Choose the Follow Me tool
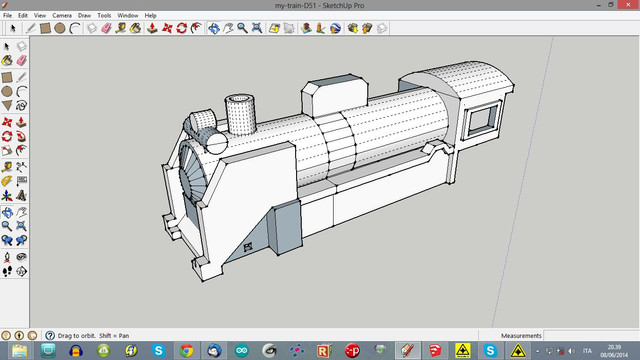Image resolution: width=640 pixels, height=360 pixels. 22,136
